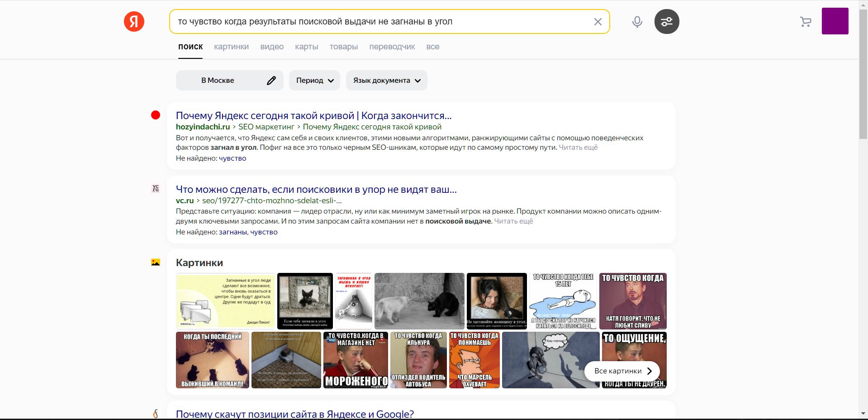Switch to the Поиск tab
Screen dimensions: 868x420
[190, 47]
